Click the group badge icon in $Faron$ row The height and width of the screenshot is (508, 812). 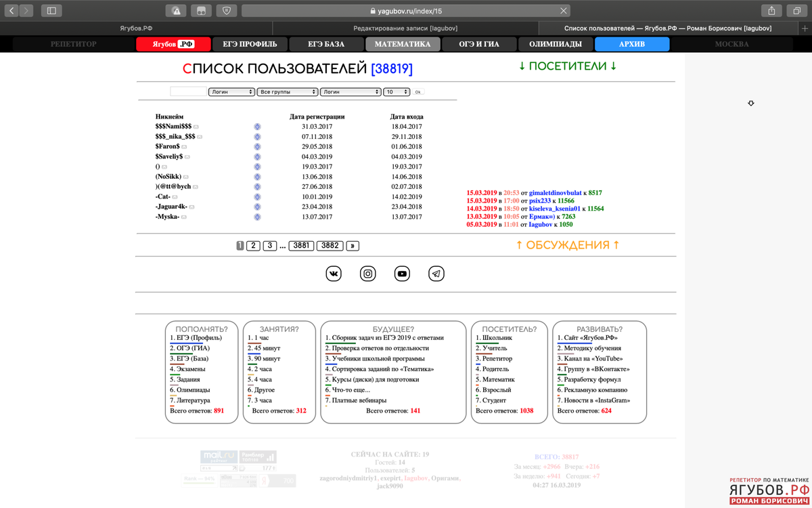(257, 147)
